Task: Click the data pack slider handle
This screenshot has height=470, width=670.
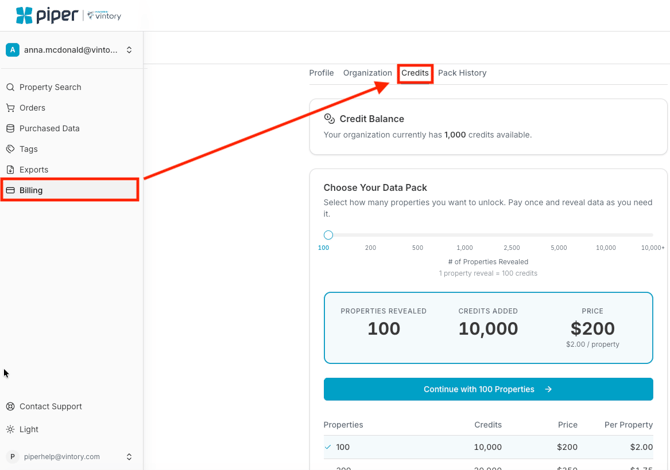Action: 328,235
